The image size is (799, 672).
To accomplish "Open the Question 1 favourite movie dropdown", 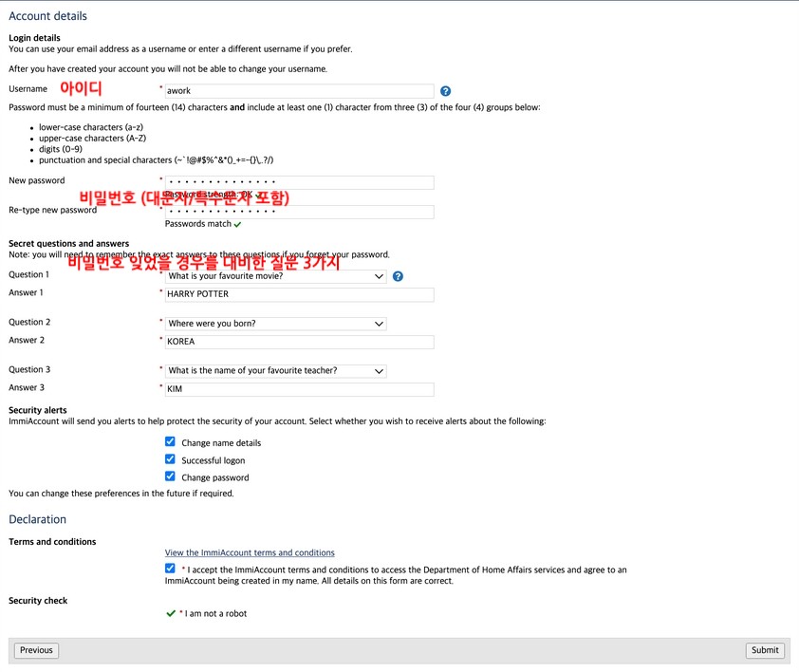I will coord(275,276).
